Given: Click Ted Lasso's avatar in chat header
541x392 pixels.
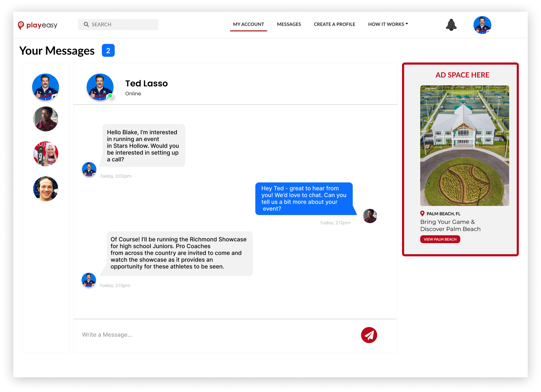Looking at the screenshot, I should pos(100,87).
